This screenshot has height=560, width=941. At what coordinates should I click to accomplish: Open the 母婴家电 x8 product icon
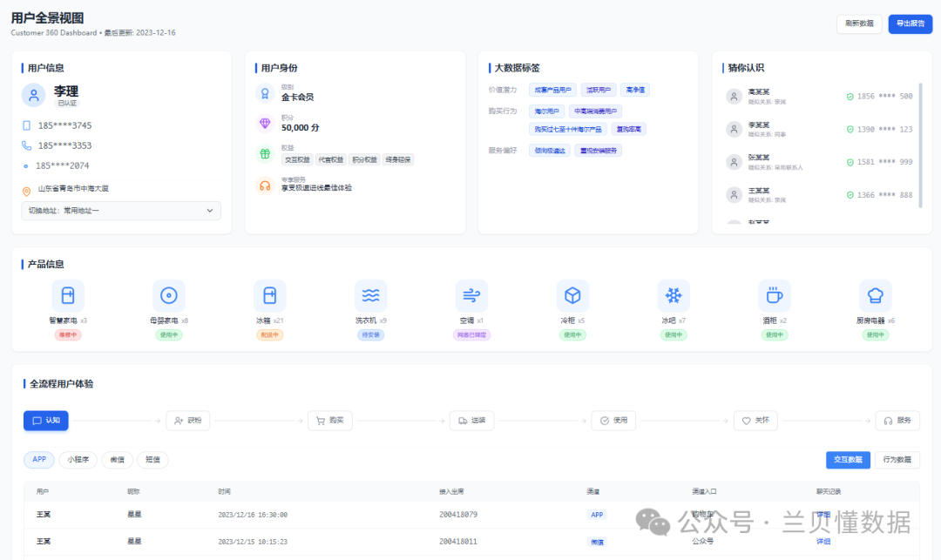coord(169,295)
